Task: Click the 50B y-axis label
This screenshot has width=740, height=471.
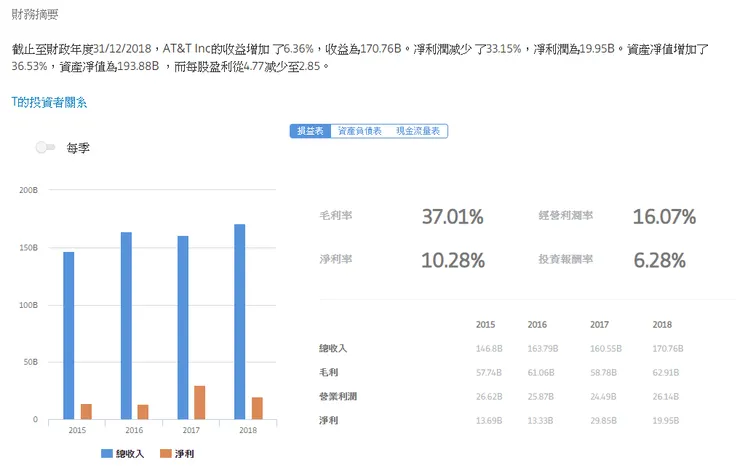Action: [x=31, y=362]
